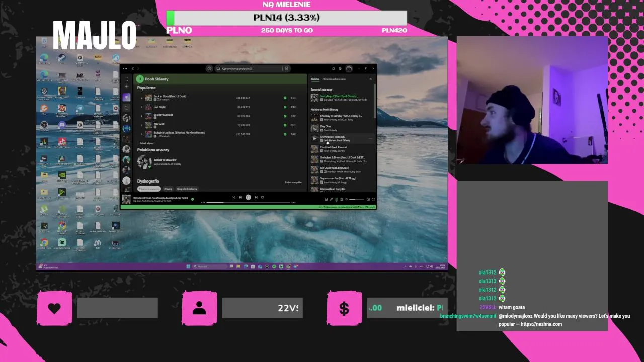Select Switches & Dracs in queue
The height and width of the screenshot is (362, 644).
pyautogui.click(x=343, y=159)
